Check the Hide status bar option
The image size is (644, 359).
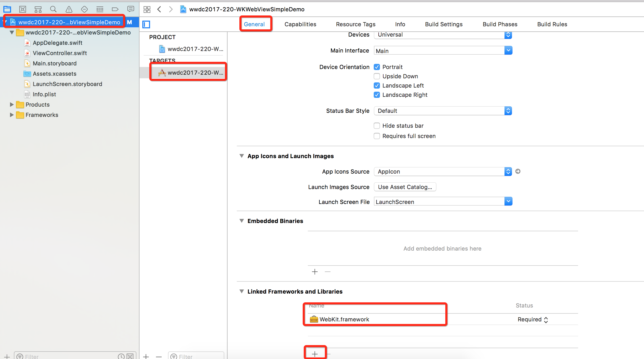pos(377,126)
